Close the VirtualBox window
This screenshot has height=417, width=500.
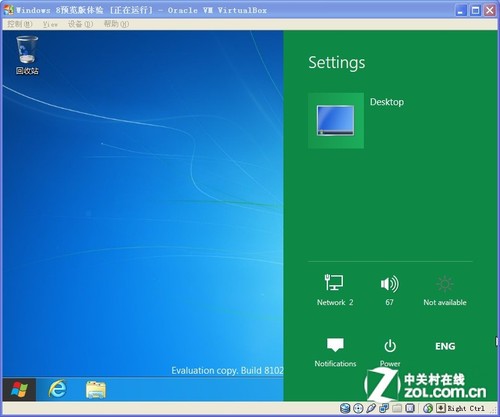tap(490, 11)
